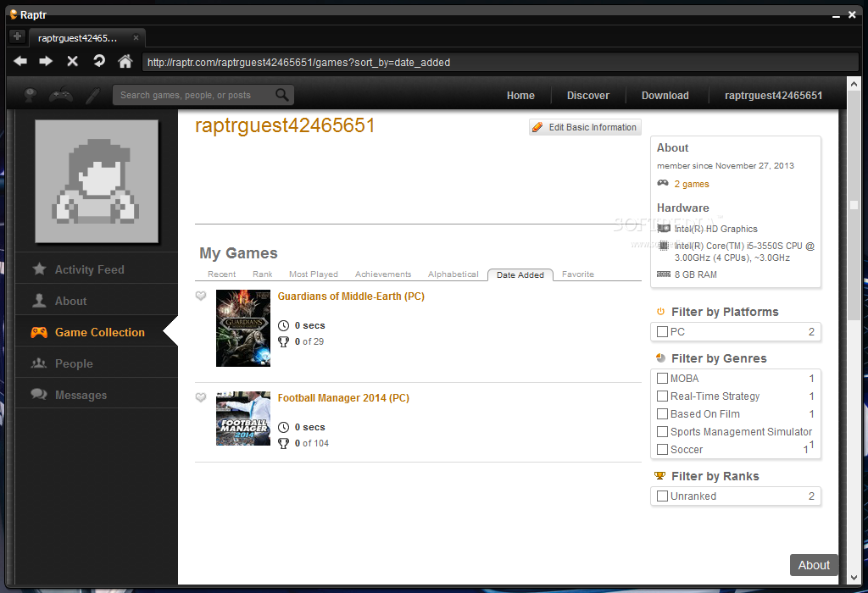Click the URL address bar
The height and width of the screenshot is (593, 868).
(x=500, y=63)
